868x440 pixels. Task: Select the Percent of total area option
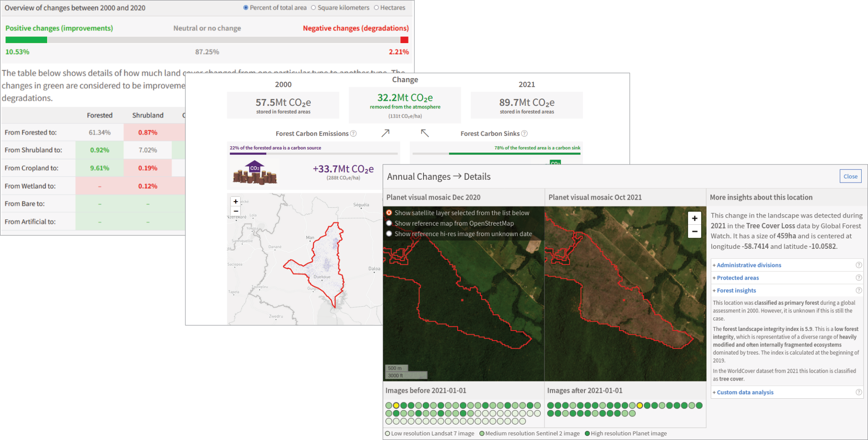(x=246, y=8)
